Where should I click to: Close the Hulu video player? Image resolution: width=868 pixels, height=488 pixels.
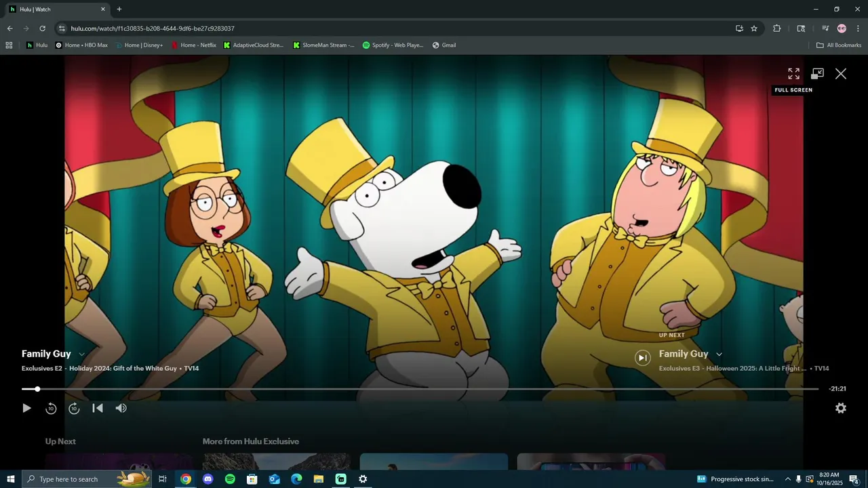[x=841, y=74]
